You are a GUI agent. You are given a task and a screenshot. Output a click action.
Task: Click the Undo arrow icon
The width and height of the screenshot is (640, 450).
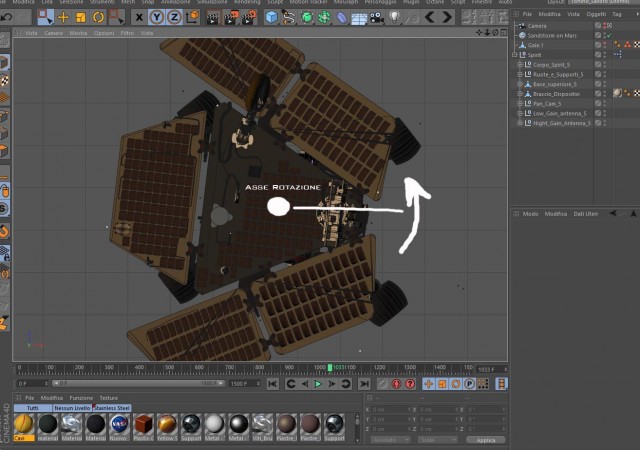(7, 17)
